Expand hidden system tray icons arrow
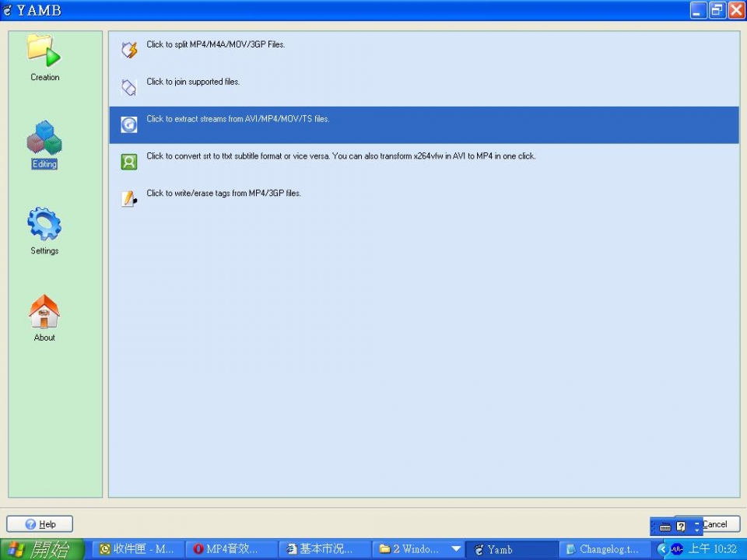The image size is (747, 560). pos(661,550)
